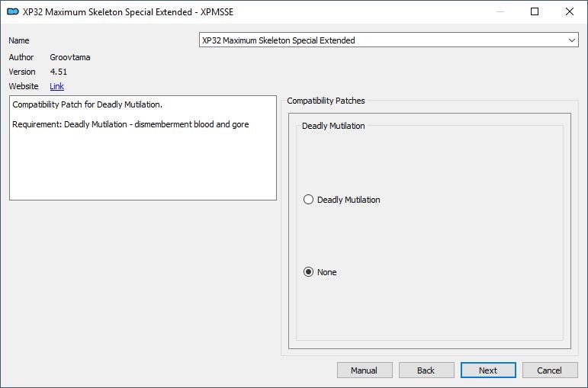Minimize the installer window

point(500,11)
